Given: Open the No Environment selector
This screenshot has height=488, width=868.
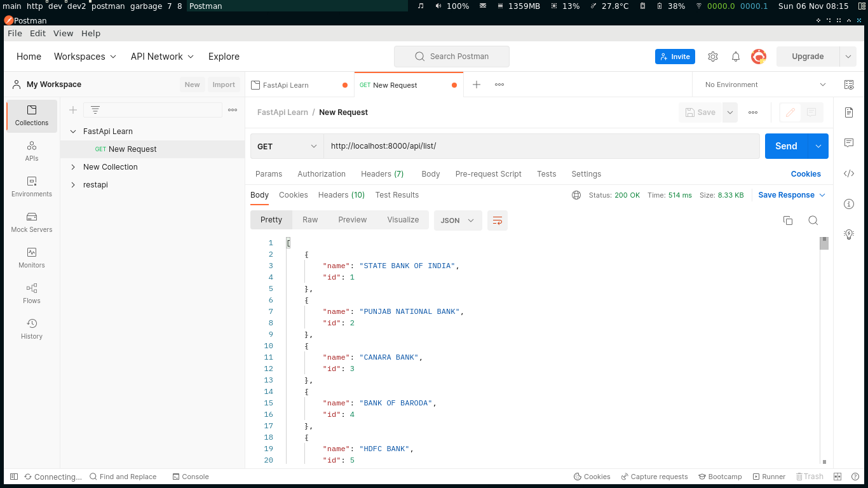Looking at the screenshot, I should click(765, 85).
